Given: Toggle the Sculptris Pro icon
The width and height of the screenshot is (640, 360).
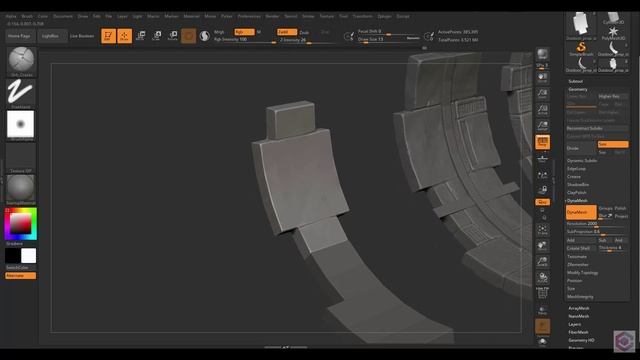Looking at the screenshot, I should pyautogui.click(x=204, y=36).
